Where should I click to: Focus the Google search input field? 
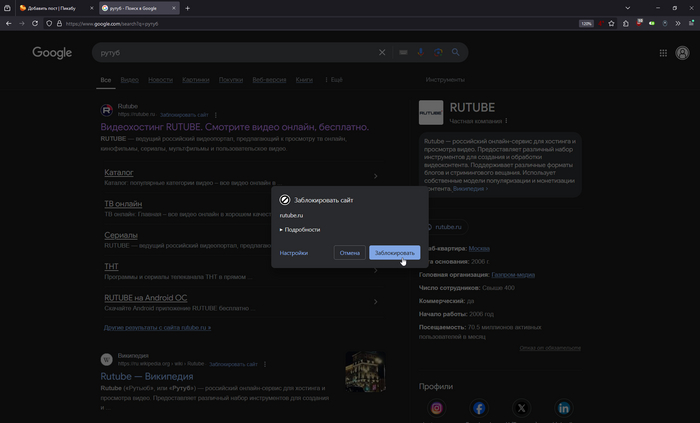[x=237, y=52]
